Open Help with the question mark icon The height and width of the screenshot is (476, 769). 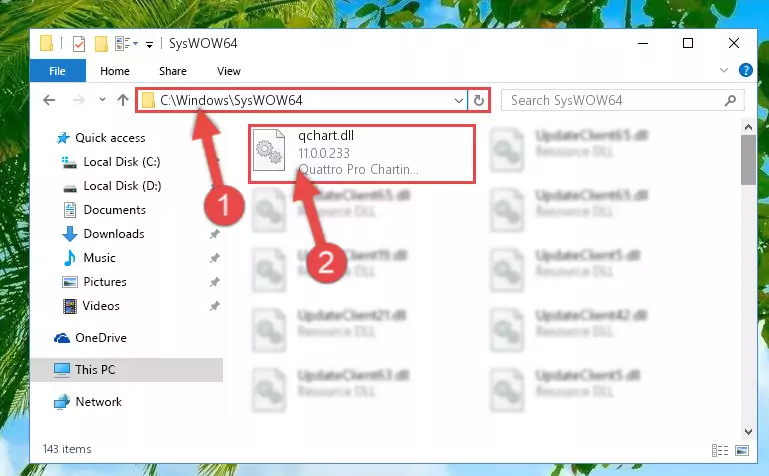pyautogui.click(x=745, y=70)
